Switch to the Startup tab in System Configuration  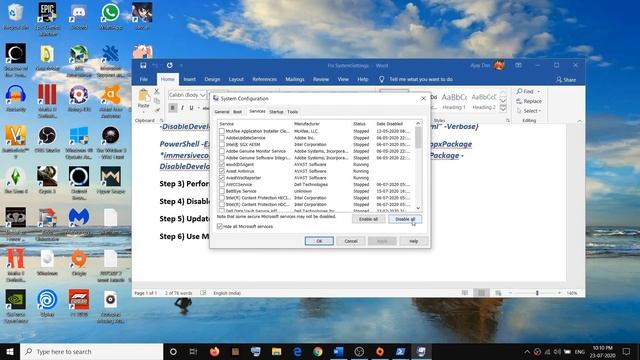click(276, 112)
